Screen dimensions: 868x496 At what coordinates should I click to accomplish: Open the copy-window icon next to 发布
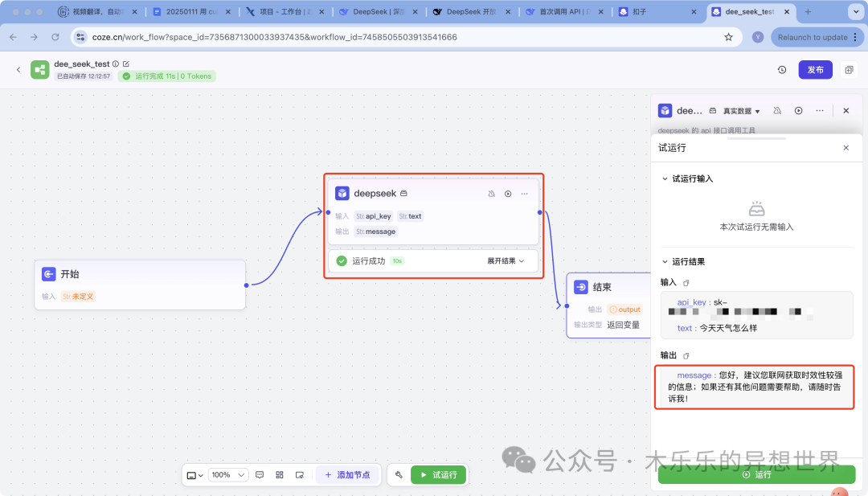click(x=849, y=70)
